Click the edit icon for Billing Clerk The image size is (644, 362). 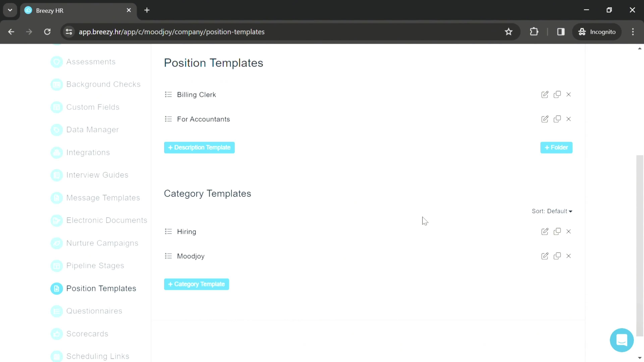545,95
